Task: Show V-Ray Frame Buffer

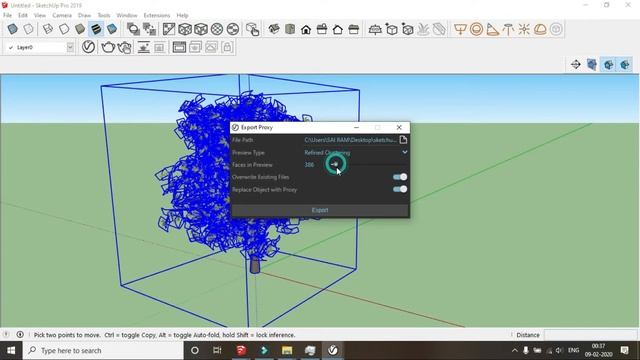Action: (x=179, y=47)
